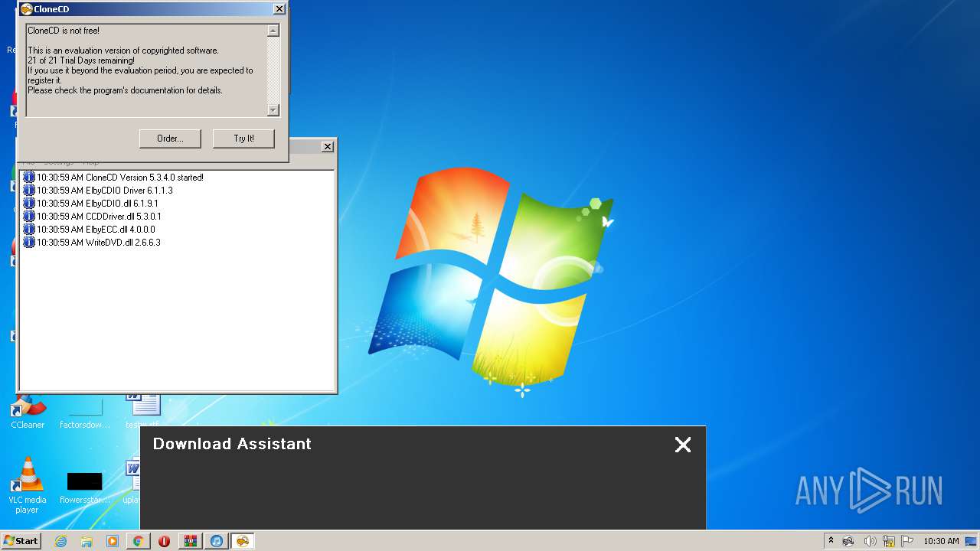
Task: Show hidden tray icons with the chevron
Action: 831,540
